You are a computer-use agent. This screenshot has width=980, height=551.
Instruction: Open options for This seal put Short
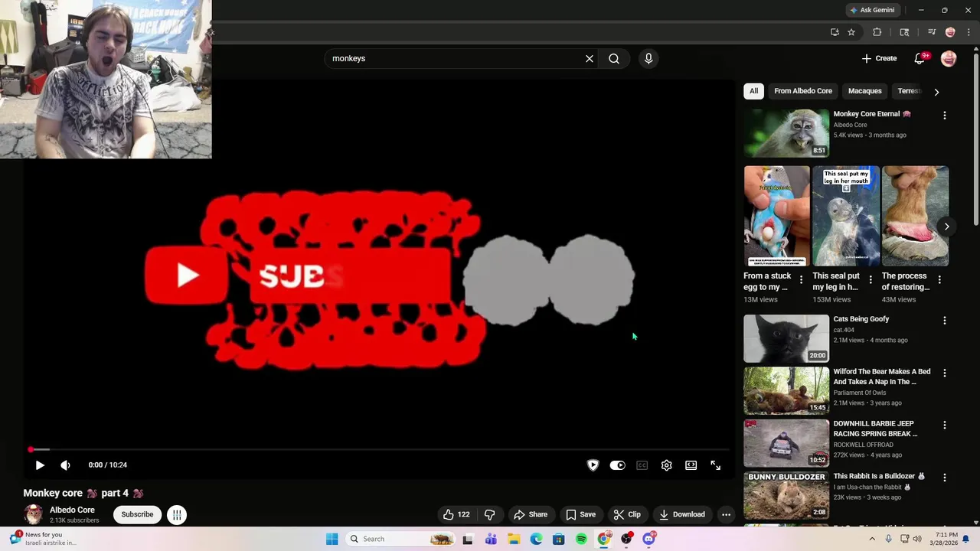point(871,280)
